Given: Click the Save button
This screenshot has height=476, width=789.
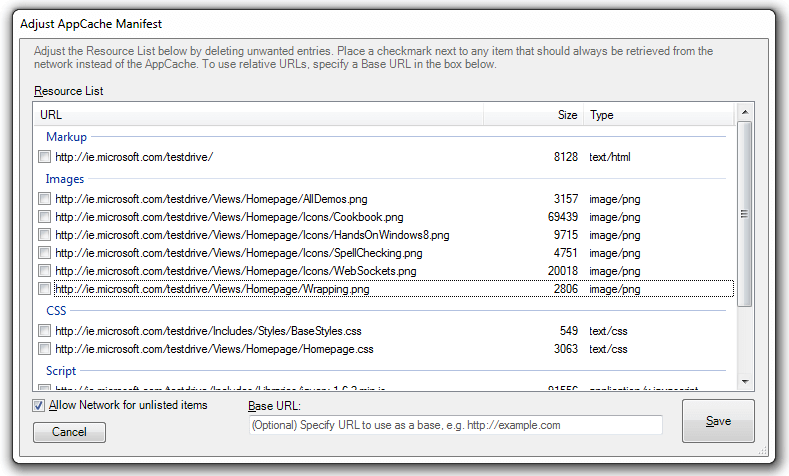Looking at the screenshot, I should click(x=718, y=421).
